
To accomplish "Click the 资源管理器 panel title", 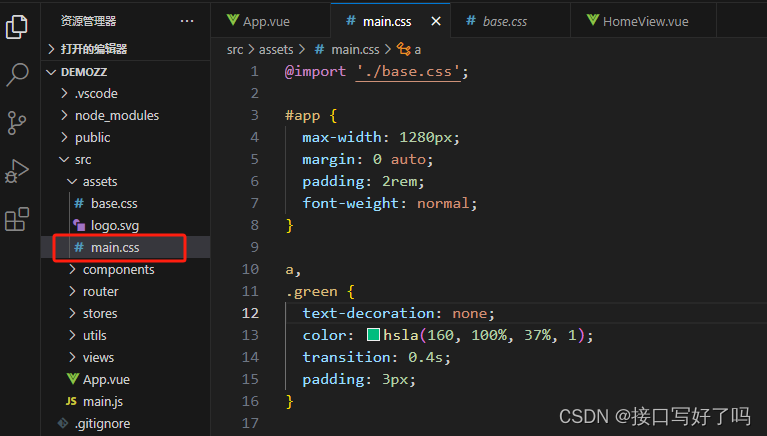I will (89, 21).
